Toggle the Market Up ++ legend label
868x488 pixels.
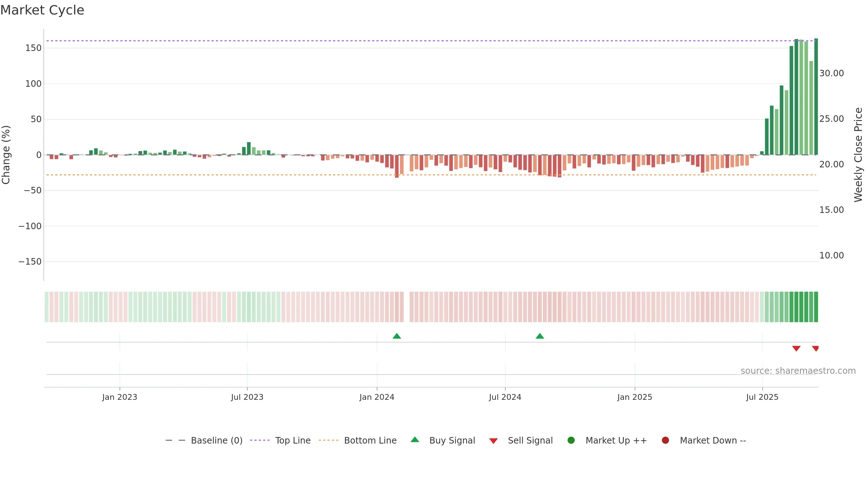tap(616, 440)
